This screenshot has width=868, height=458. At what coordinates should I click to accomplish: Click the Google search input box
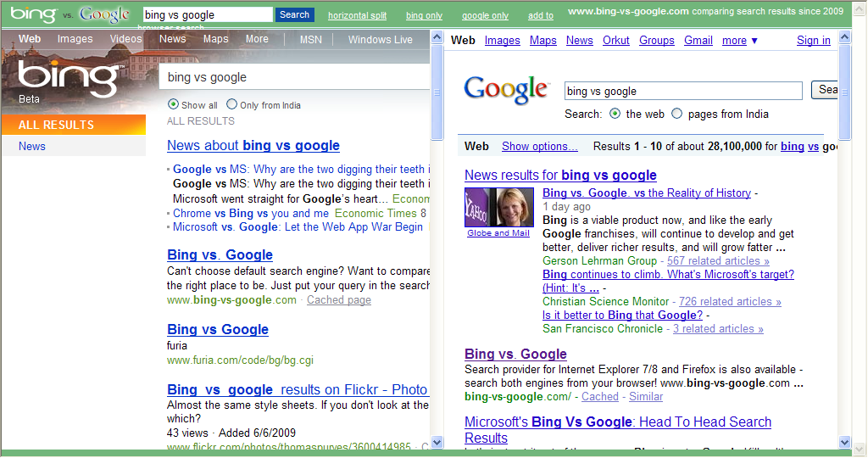(x=683, y=91)
